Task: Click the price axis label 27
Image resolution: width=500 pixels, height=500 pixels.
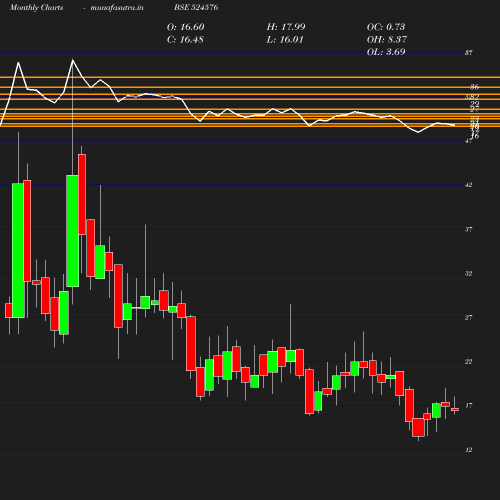Action: pyautogui.click(x=469, y=318)
